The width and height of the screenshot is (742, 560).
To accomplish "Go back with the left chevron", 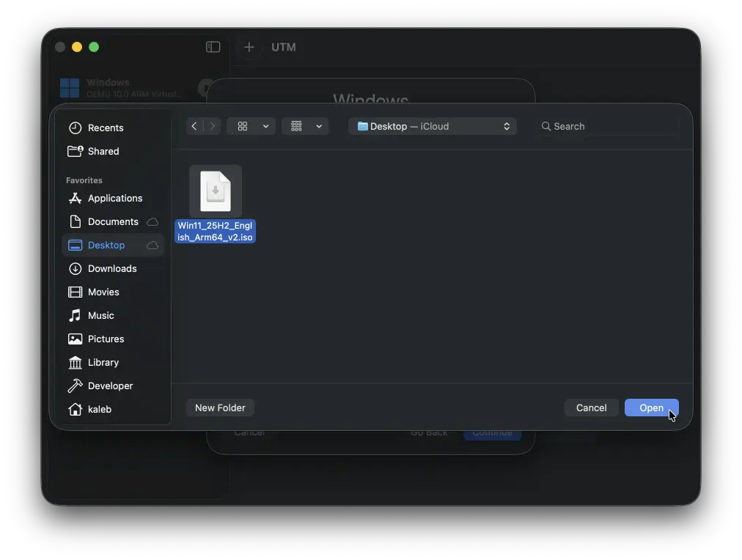I will coord(194,126).
